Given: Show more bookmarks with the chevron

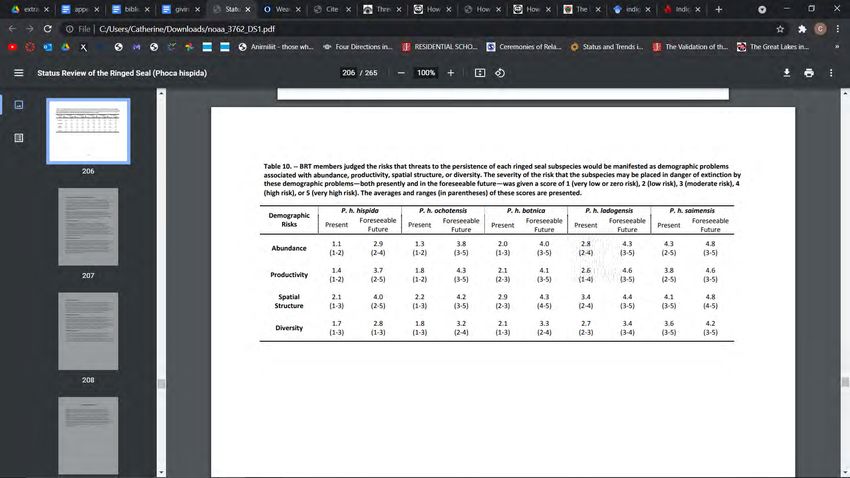Looking at the screenshot, I should [x=837, y=47].
